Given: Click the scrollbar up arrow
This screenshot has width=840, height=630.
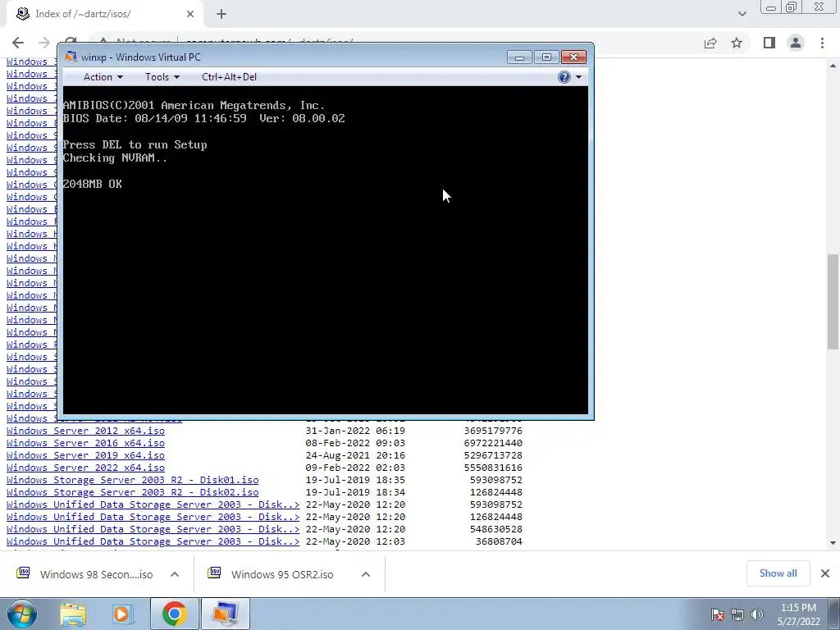Looking at the screenshot, I should tap(833, 66).
